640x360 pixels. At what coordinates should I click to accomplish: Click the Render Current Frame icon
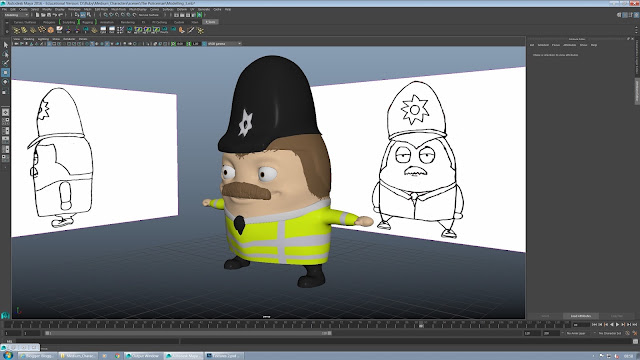[182, 15]
